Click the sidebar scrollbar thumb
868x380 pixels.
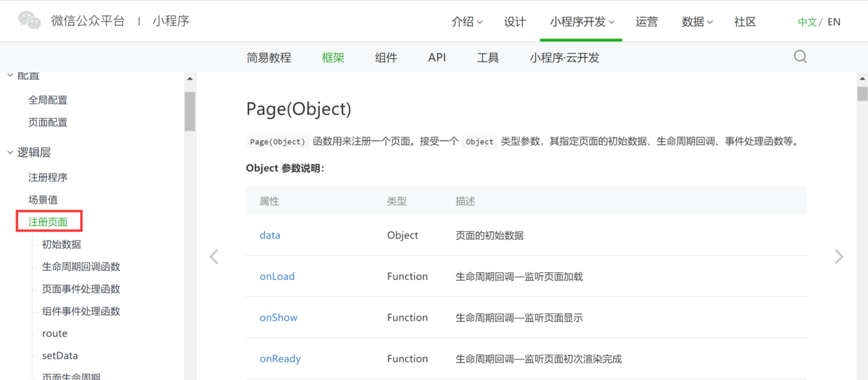click(x=190, y=111)
